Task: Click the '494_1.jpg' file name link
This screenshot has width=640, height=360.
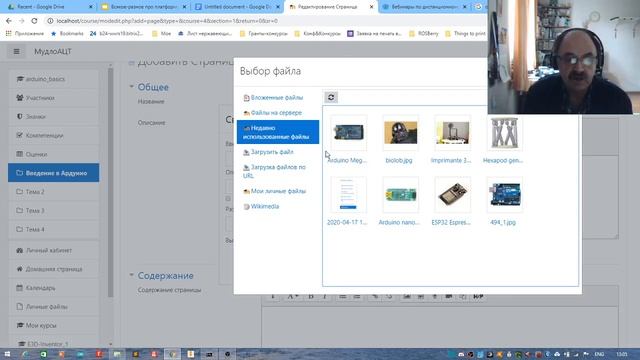Action: click(503, 222)
